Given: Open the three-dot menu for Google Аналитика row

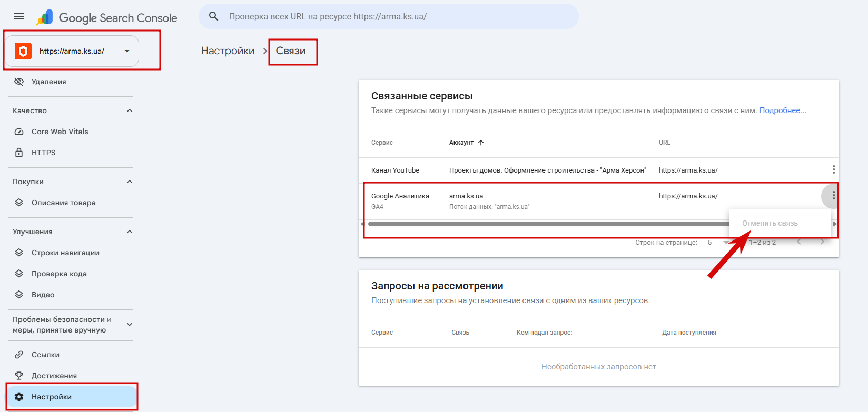Looking at the screenshot, I should tap(834, 196).
